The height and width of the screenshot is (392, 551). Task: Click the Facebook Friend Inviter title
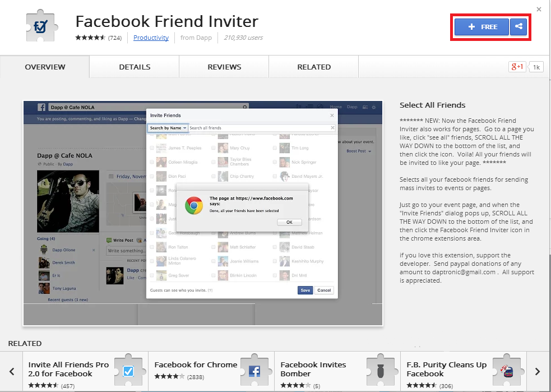(167, 21)
